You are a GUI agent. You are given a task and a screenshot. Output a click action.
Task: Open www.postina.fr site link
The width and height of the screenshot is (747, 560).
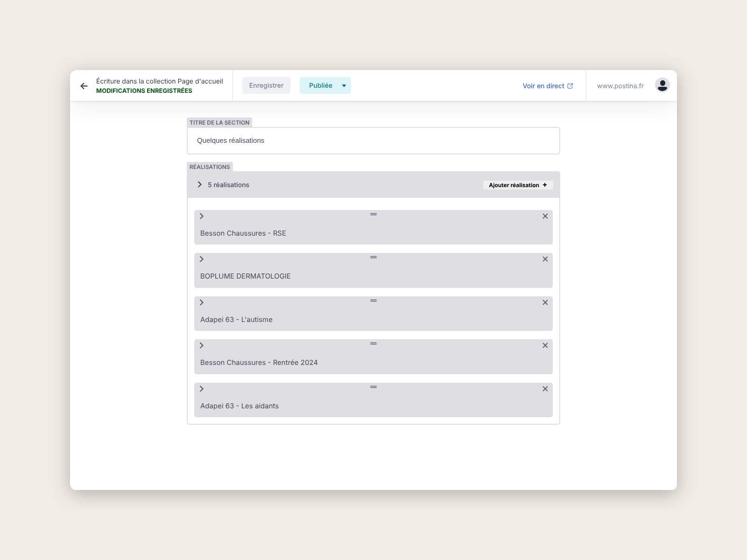[x=620, y=86]
